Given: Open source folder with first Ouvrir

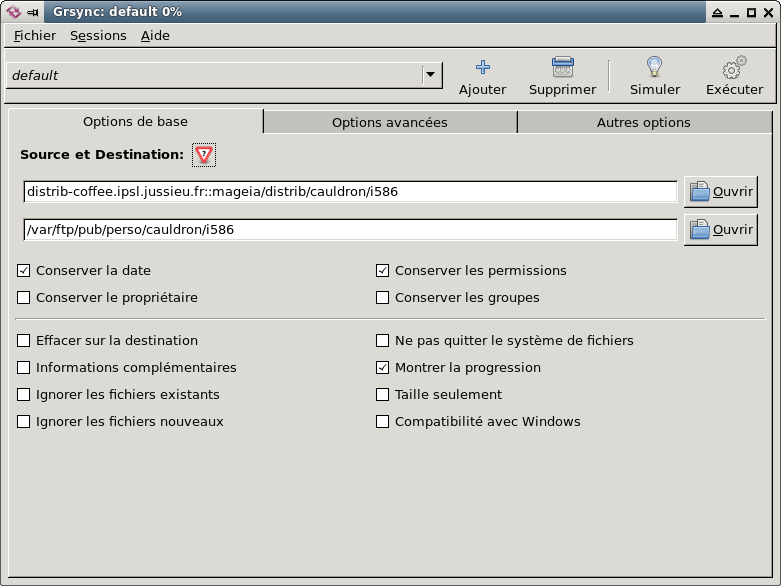Looking at the screenshot, I should coord(721,192).
